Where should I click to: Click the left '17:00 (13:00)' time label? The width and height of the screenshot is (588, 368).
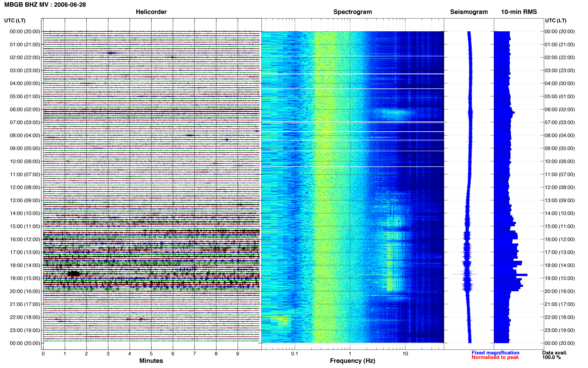(25, 252)
